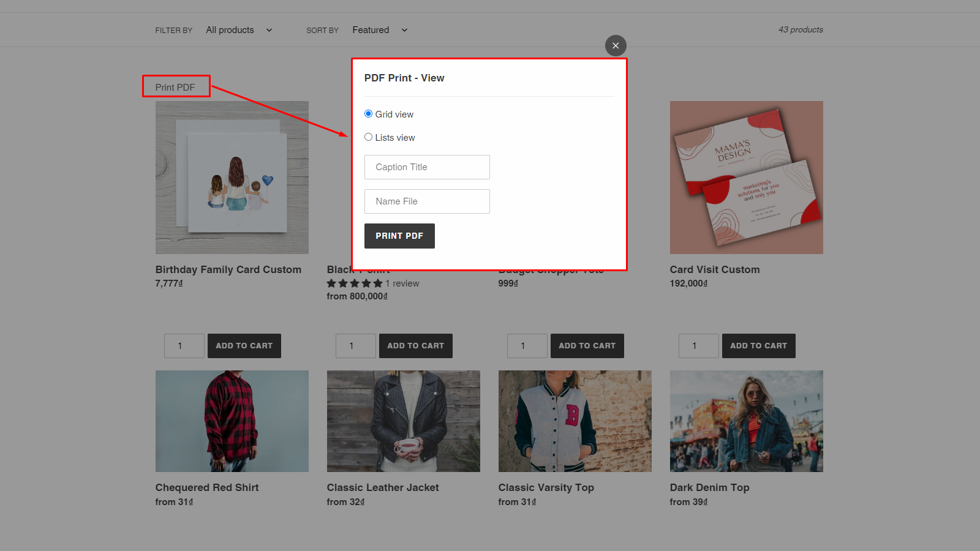Open the Dark Denim Top product image
This screenshot has width=980, height=551.
746,421
